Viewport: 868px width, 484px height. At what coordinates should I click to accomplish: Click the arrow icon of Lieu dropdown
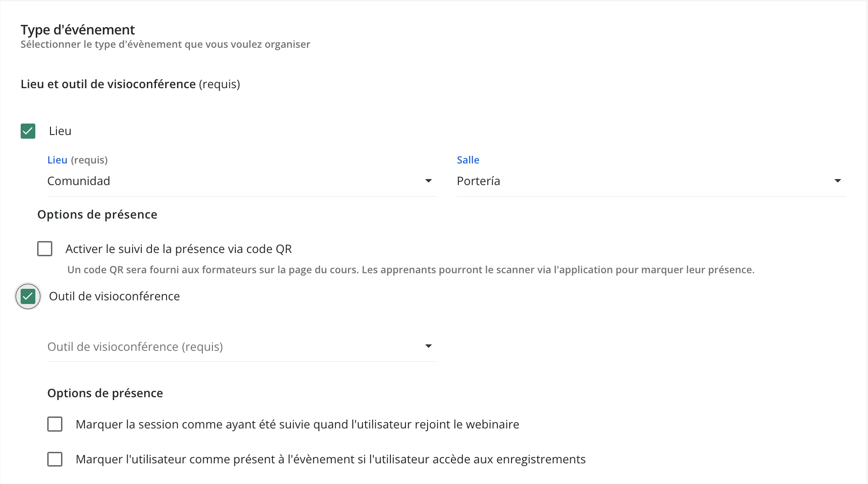(428, 181)
